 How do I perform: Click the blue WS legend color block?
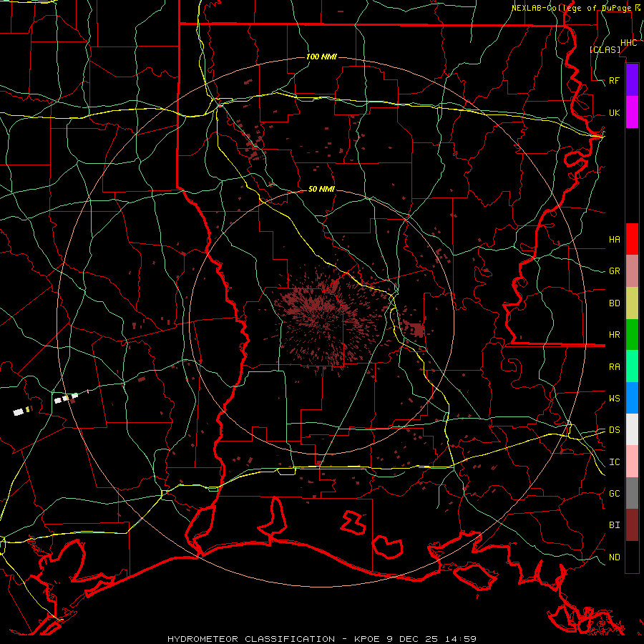point(632,398)
